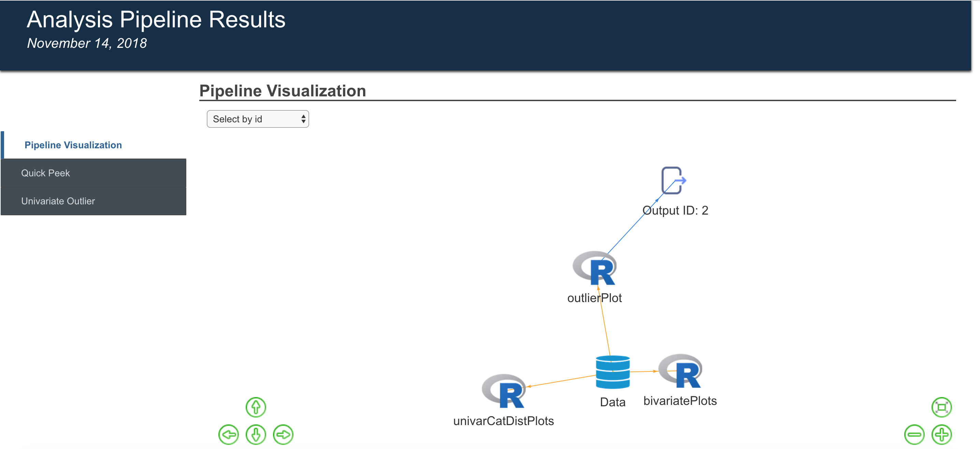
Task: Click the pan down arrow button
Action: [256, 435]
